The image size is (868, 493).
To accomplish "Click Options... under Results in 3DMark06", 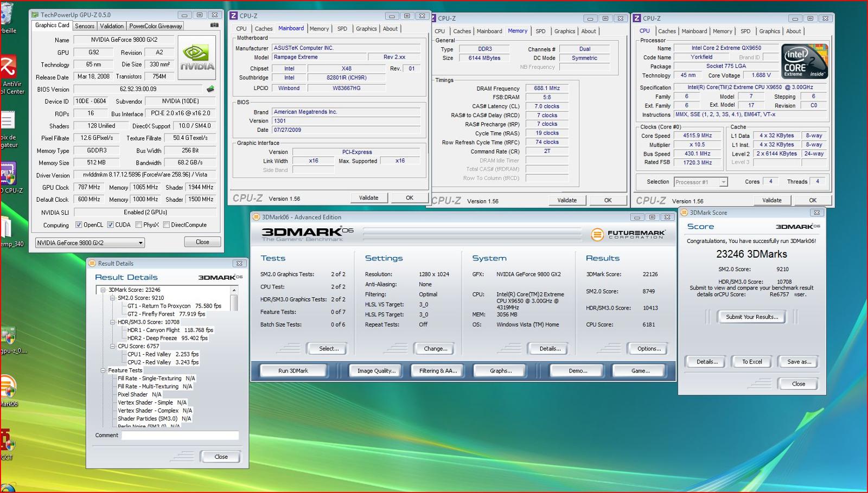I will [649, 349].
